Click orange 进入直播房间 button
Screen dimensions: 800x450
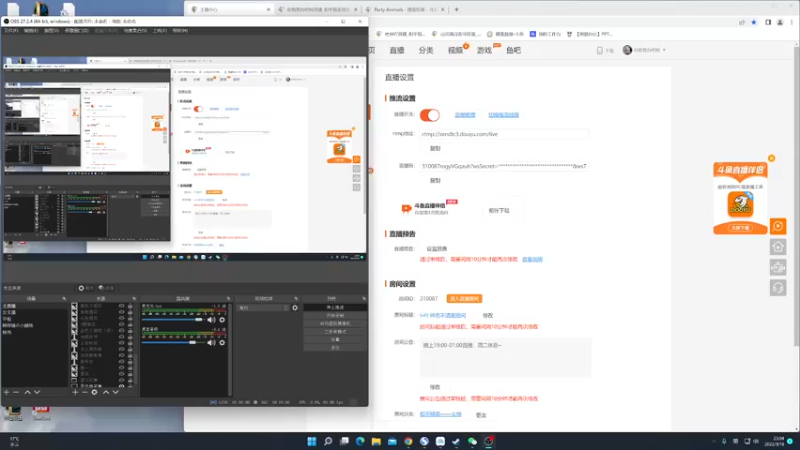point(464,298)
